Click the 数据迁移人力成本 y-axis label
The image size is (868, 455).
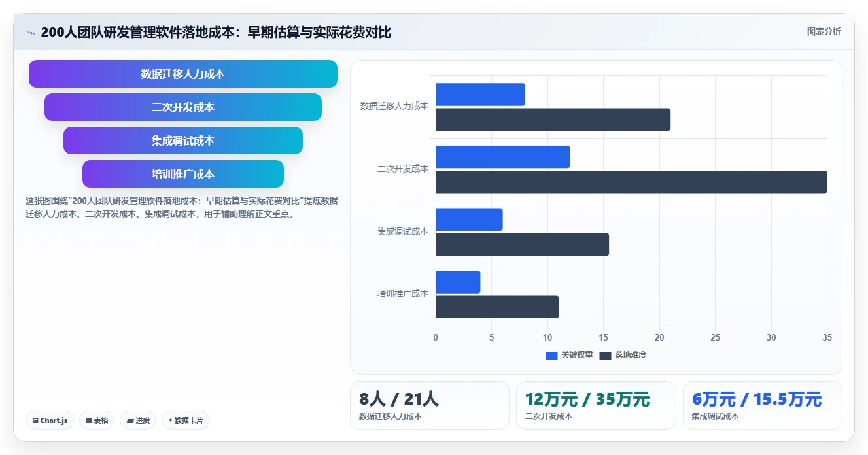tap(394, 106)
